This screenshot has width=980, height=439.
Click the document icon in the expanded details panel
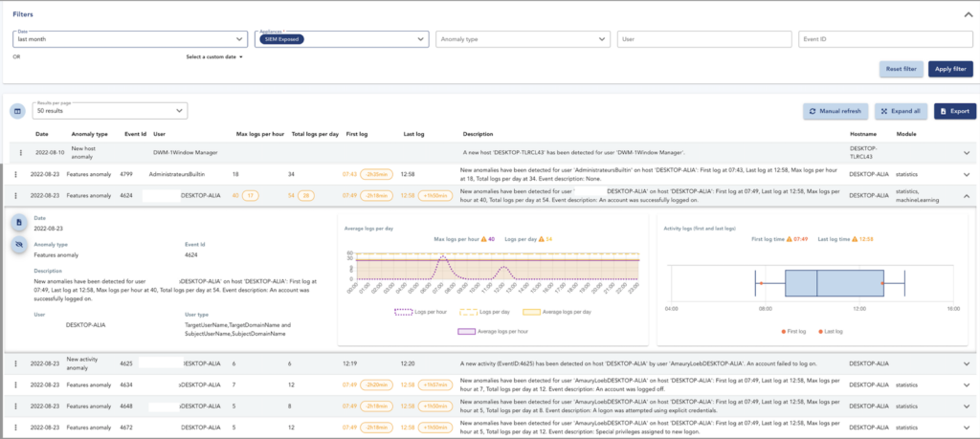click(x=19, y=222)
